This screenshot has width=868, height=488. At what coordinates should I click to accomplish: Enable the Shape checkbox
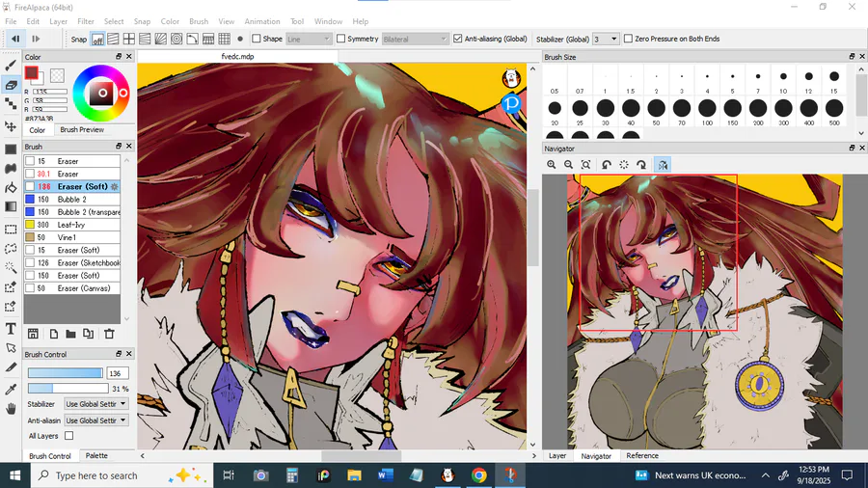coord(257,39)
